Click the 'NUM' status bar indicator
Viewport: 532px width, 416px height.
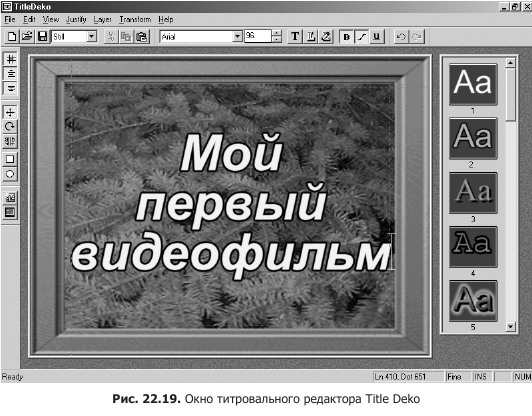click(522, 377)
